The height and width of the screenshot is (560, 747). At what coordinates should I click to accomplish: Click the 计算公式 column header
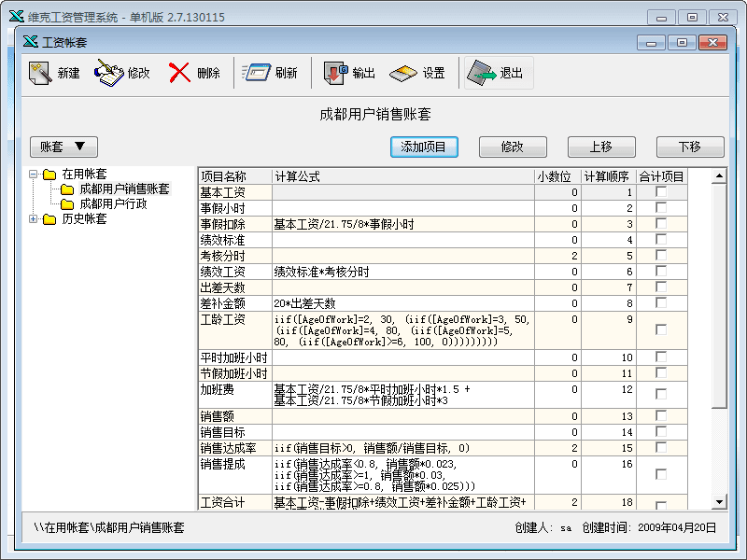402,176
